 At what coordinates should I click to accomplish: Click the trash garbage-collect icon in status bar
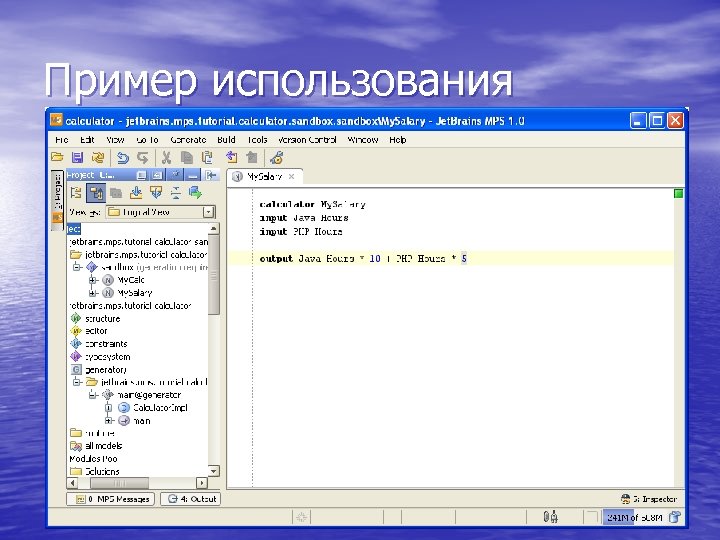(x=675, y=517)
